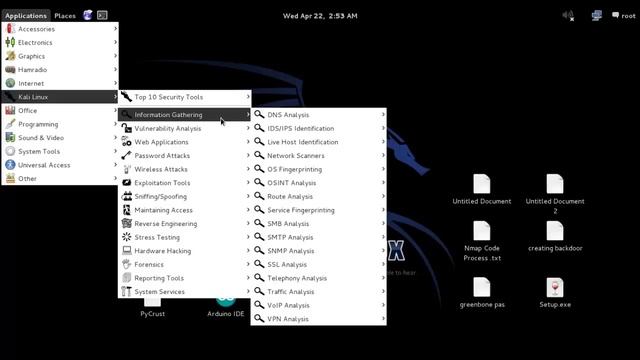Click the Vulnerability Analysis lock icon
640x360 pixels.
[127, 128]
